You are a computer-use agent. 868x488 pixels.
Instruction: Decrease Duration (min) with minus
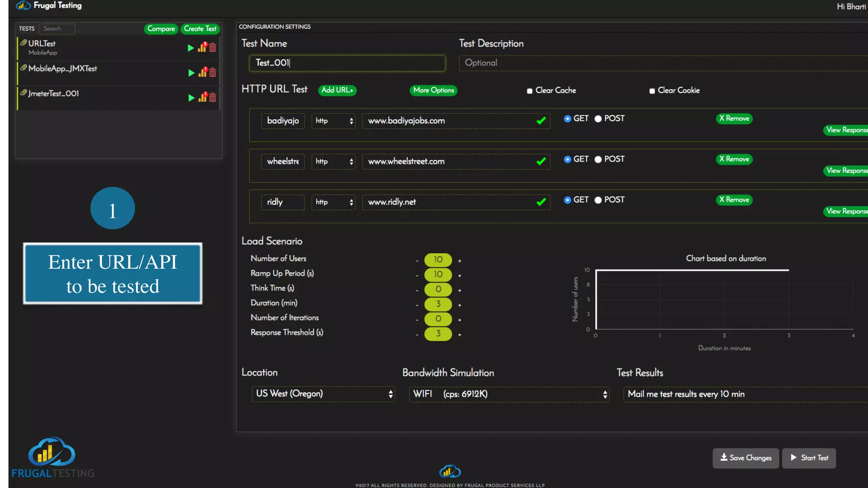(417, 305)
